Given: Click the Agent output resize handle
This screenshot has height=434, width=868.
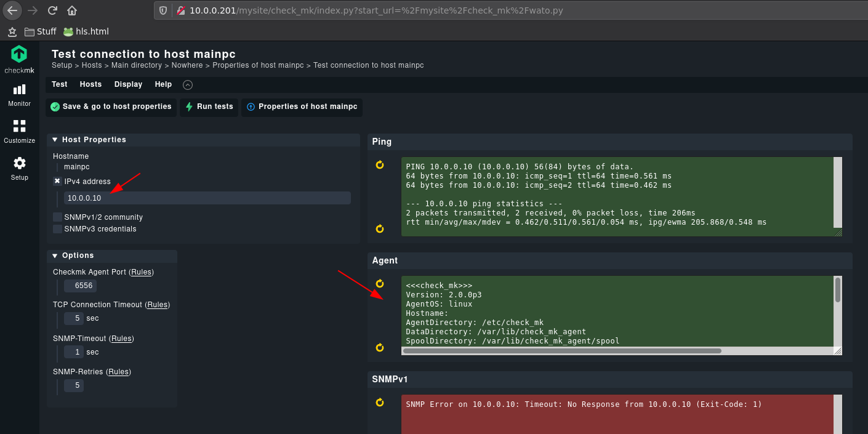Looking at the screenshot, I should click(838, 351).
